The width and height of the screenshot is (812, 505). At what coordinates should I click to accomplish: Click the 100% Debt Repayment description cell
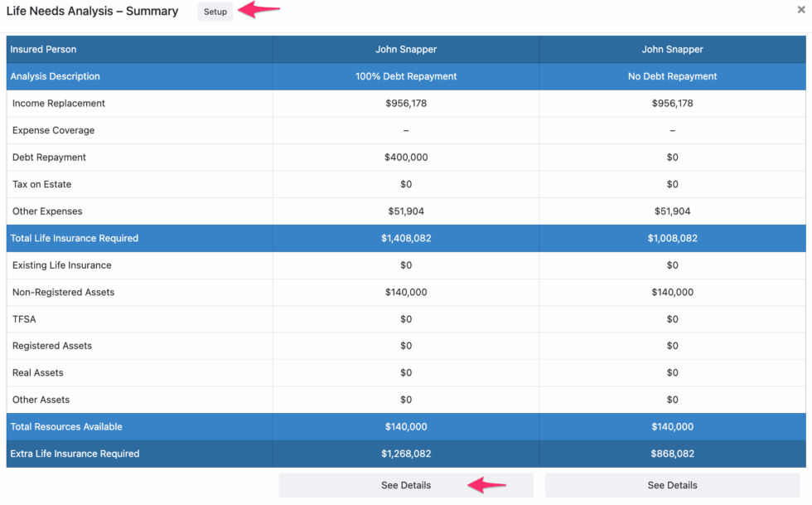point(406,75)
